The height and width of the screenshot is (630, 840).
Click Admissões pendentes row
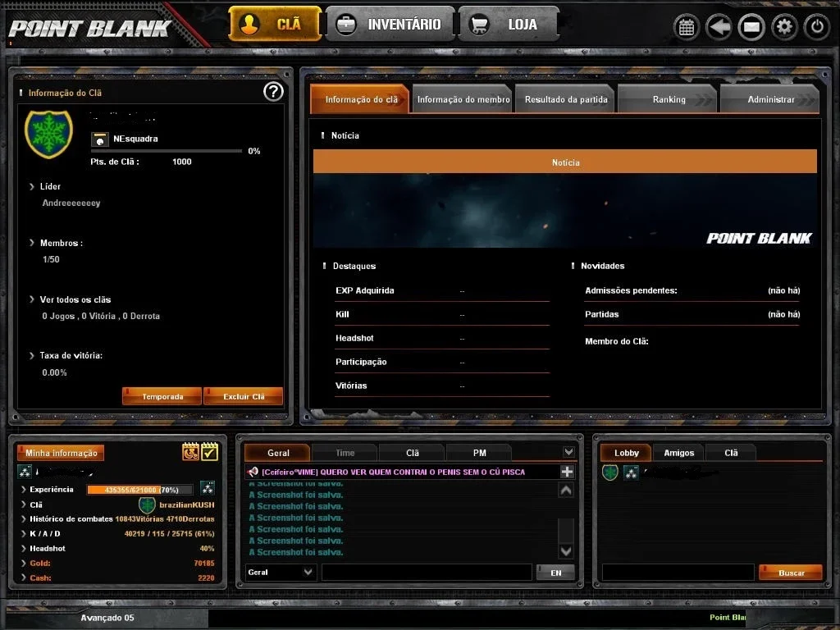click(692, 290)
